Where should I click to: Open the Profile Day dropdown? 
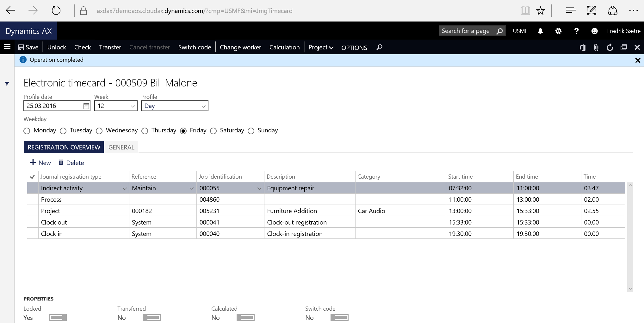coord(203,106)
